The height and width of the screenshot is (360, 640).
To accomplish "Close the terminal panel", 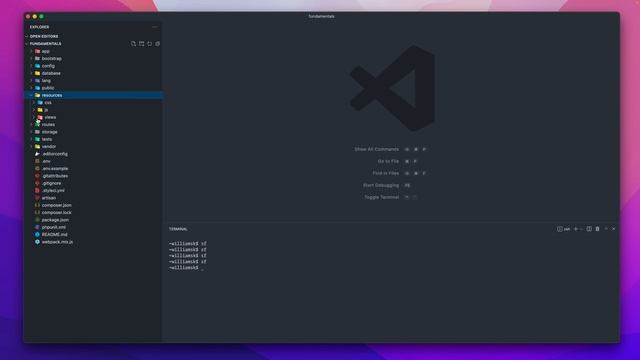I will pyautogui.click(x=613, y=229).
